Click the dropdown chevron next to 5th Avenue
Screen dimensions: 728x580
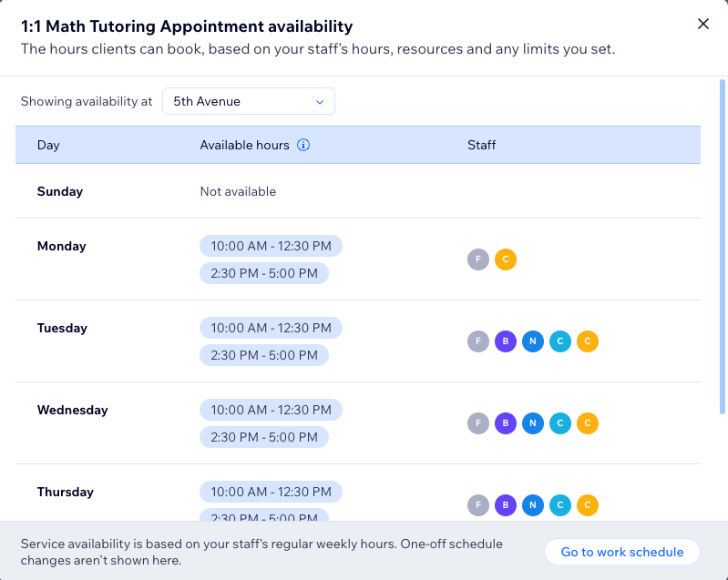point(320,102)
